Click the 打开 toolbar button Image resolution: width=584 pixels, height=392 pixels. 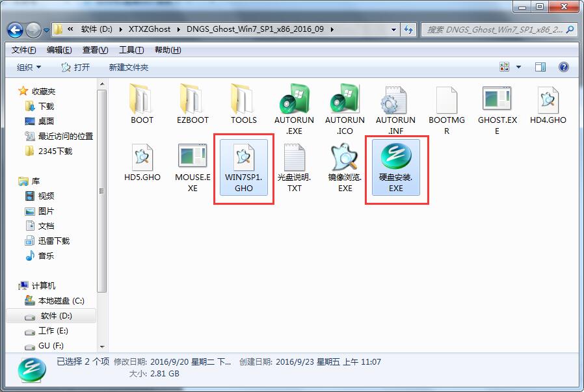tap(78, 66)
